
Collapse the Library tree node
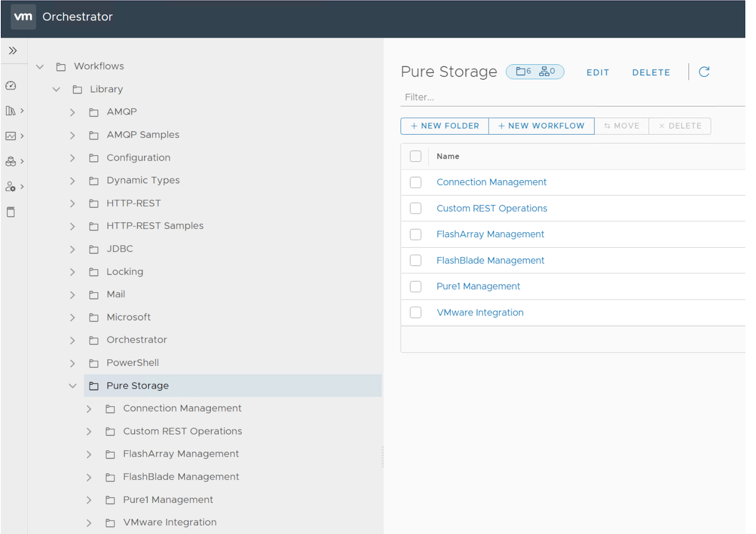[56, 89]
